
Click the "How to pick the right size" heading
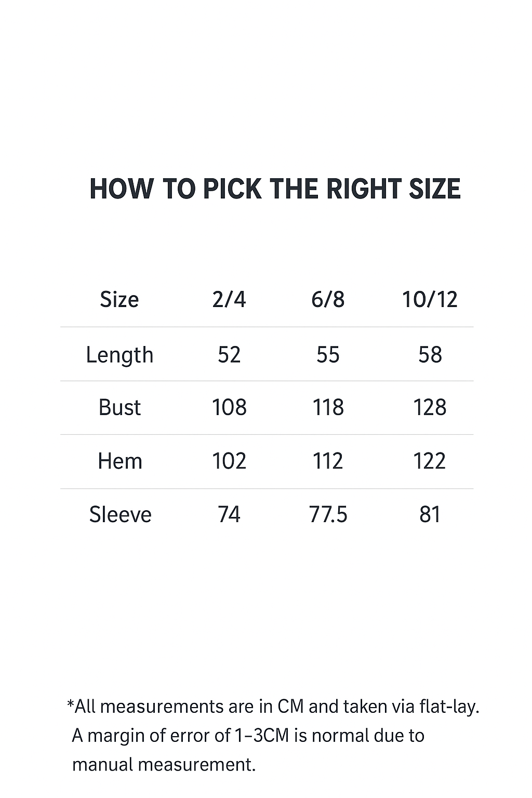275,189
